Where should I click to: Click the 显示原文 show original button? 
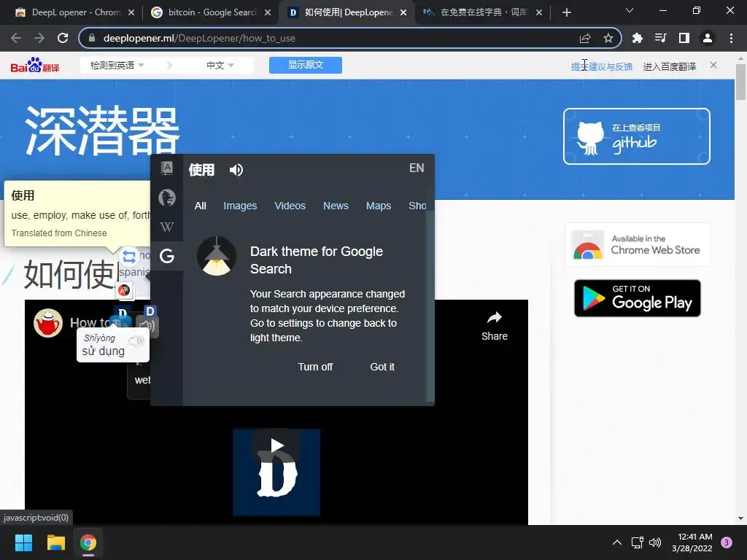(x=306, y=65)
